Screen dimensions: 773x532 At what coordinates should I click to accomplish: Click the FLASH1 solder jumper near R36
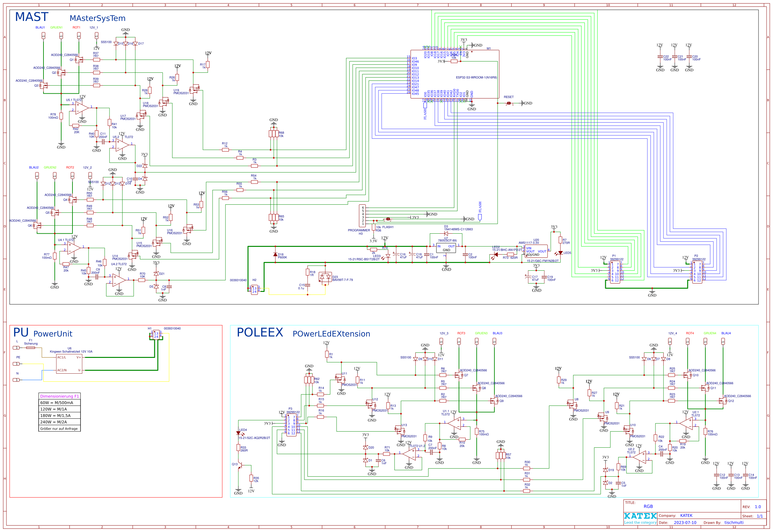click(x=388, y=219)
